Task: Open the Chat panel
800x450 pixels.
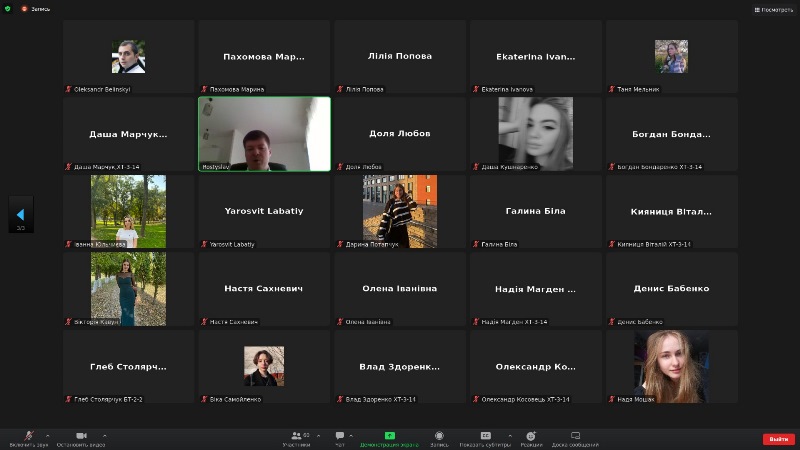Action: click(340, 436)
